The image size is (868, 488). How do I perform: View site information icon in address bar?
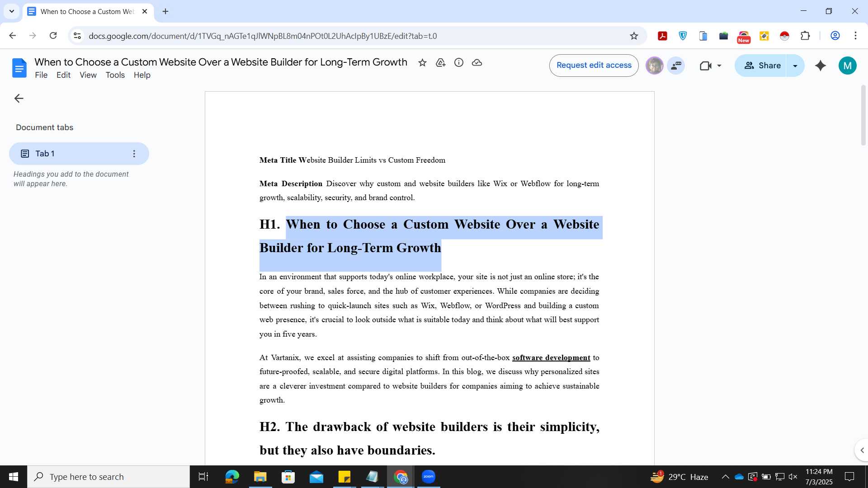77,36
